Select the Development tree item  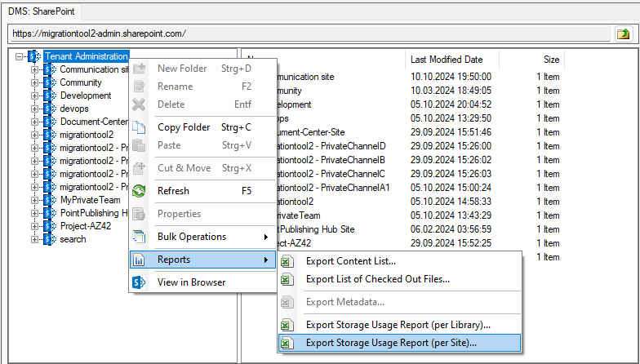point(86,95)
